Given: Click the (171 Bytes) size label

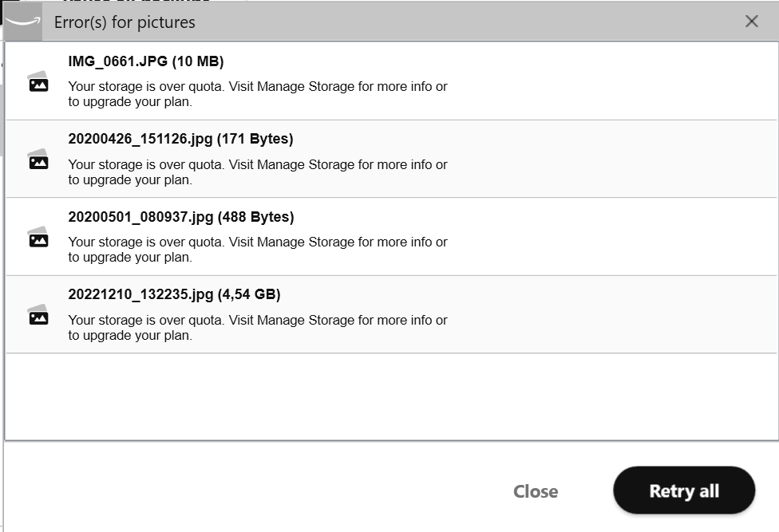Looking at the screenshot, I should 255,139.
